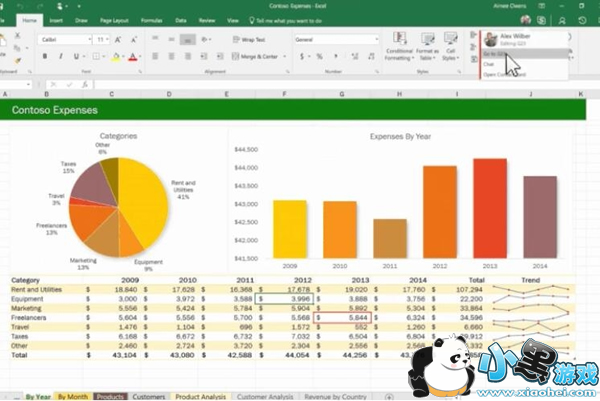The width and height of the screenshot is (600, 401).
Task: Click the Activity history clock icon
Action: click(582, 20)
